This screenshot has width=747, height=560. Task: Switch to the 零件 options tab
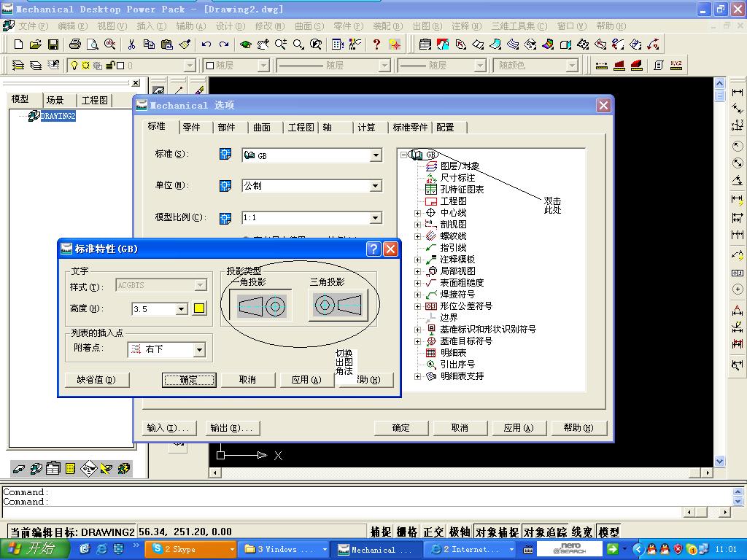pyautogui.click(x=192, y=127)
